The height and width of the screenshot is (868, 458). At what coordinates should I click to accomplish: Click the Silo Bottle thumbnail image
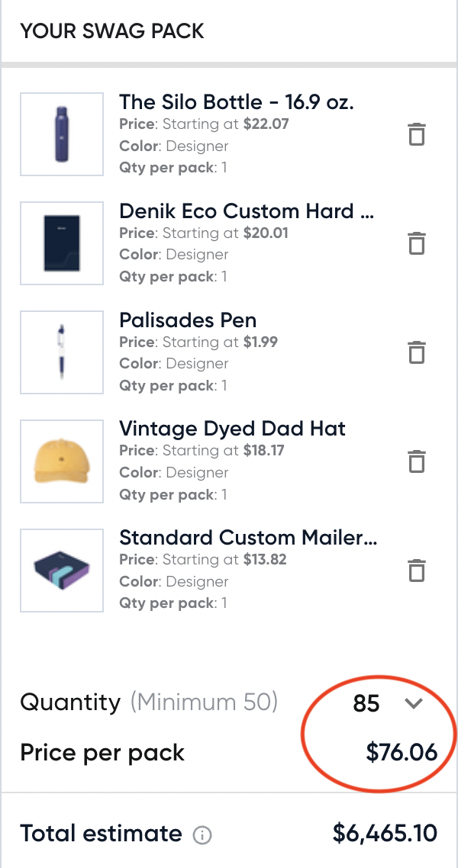61,134
